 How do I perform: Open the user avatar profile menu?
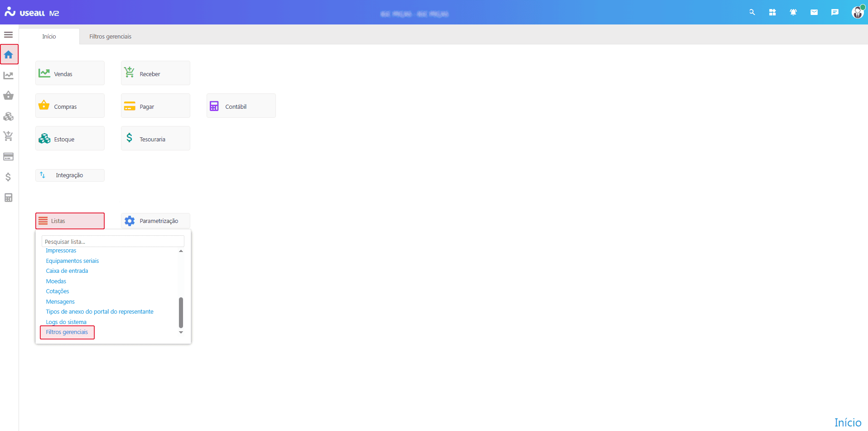(x=857, y=12)
